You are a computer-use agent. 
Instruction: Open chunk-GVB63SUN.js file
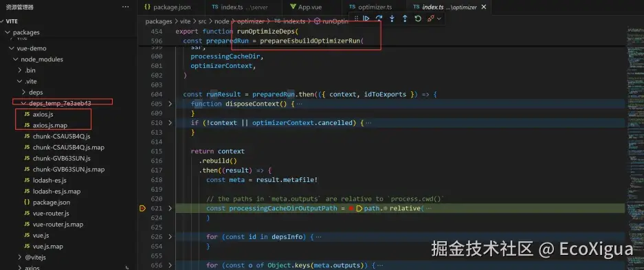pyautogui.click(x=62, y=159)
